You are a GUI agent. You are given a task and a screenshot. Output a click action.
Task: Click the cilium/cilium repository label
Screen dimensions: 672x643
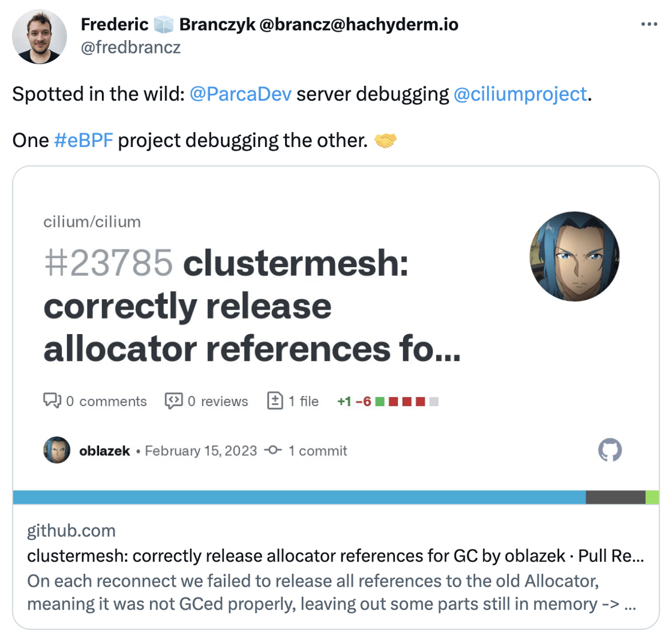92,222
